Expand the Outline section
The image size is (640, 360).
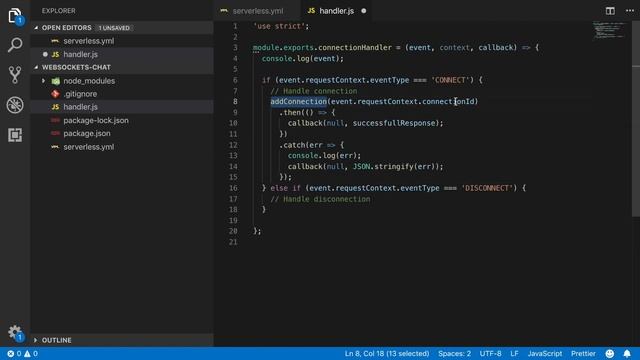36,340
